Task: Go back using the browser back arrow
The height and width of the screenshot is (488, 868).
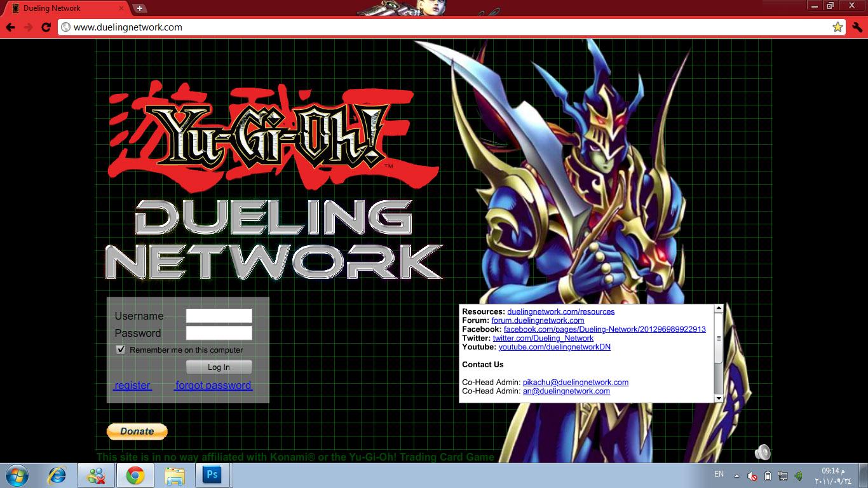Action: tap(10, 27)
